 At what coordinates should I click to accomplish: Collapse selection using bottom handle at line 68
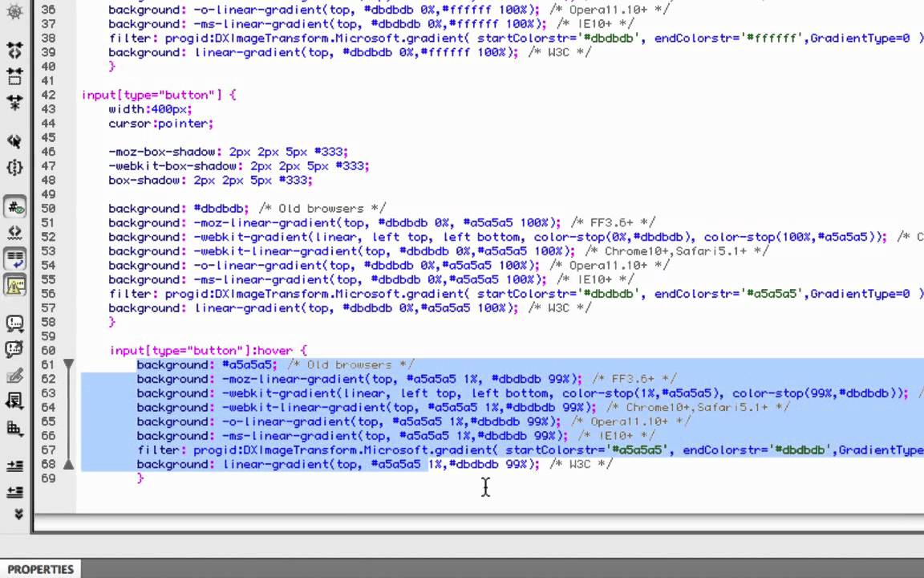(69, 464)
